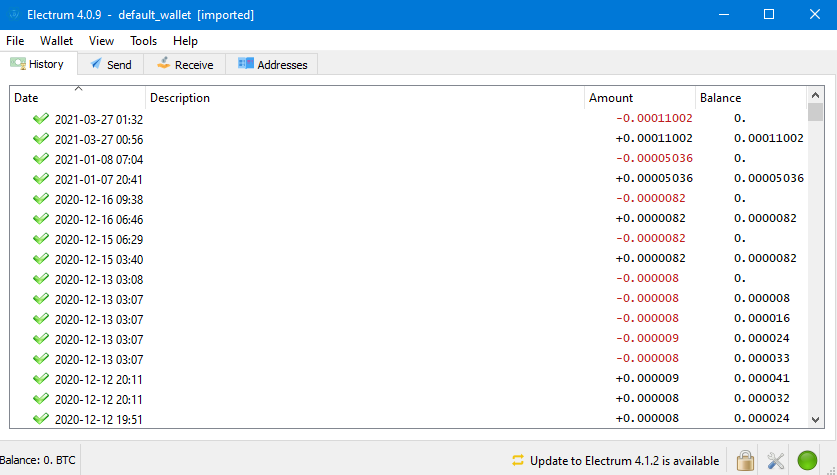The width and height of the screenshot is (837, 475).
Task: Select the balance 0.000041
Action: [x=762, y=378]
